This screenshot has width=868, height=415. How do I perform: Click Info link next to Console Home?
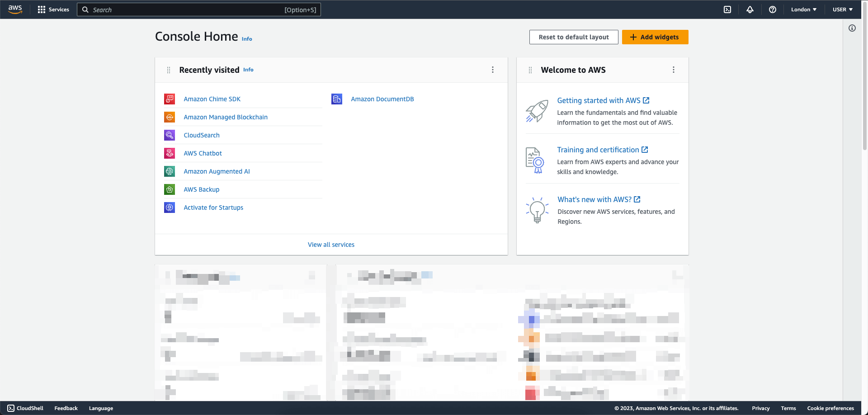[247, 39]
